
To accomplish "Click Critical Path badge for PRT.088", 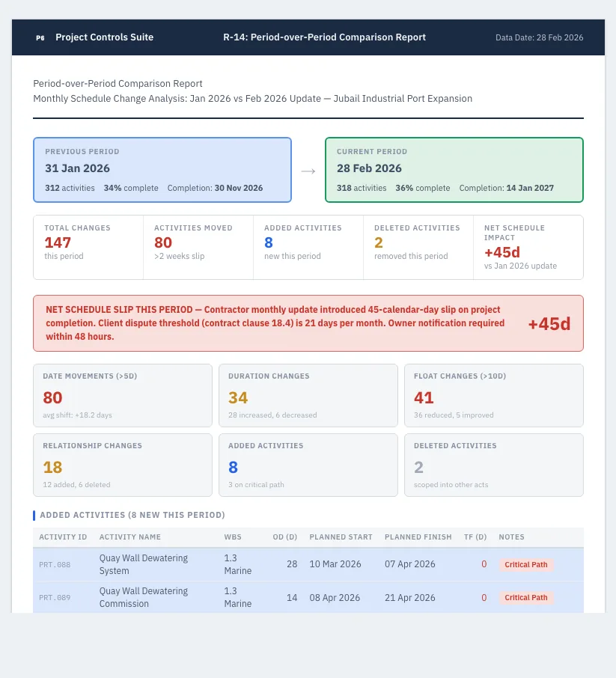I will click(x=526, y=565).
